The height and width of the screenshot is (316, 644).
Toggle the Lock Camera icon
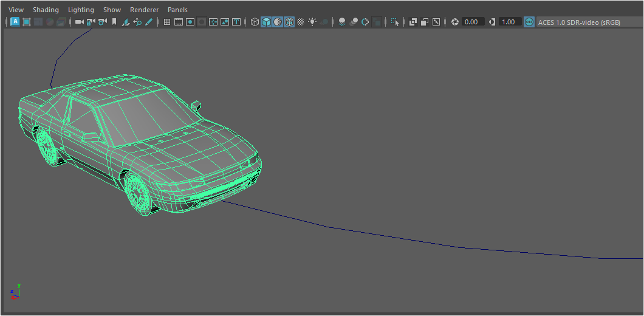point(91,22)
